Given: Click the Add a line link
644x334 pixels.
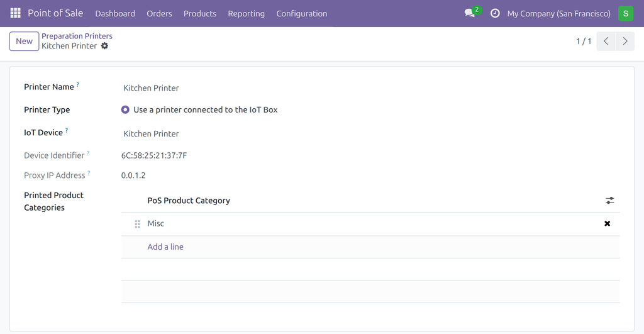Looking at the screenshot, I should (165, 247).
